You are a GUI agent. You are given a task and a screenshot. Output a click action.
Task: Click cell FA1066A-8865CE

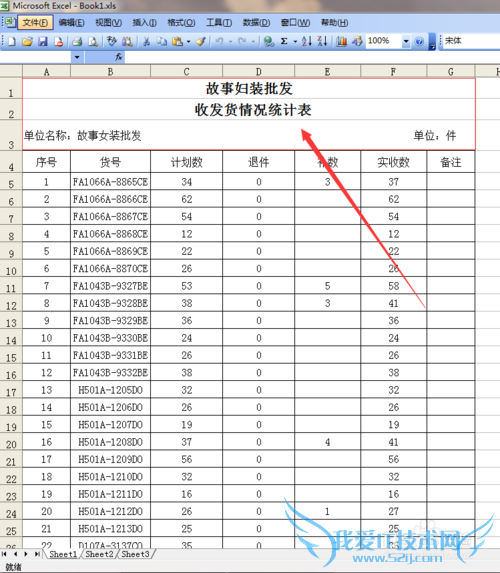coord(110,182)
